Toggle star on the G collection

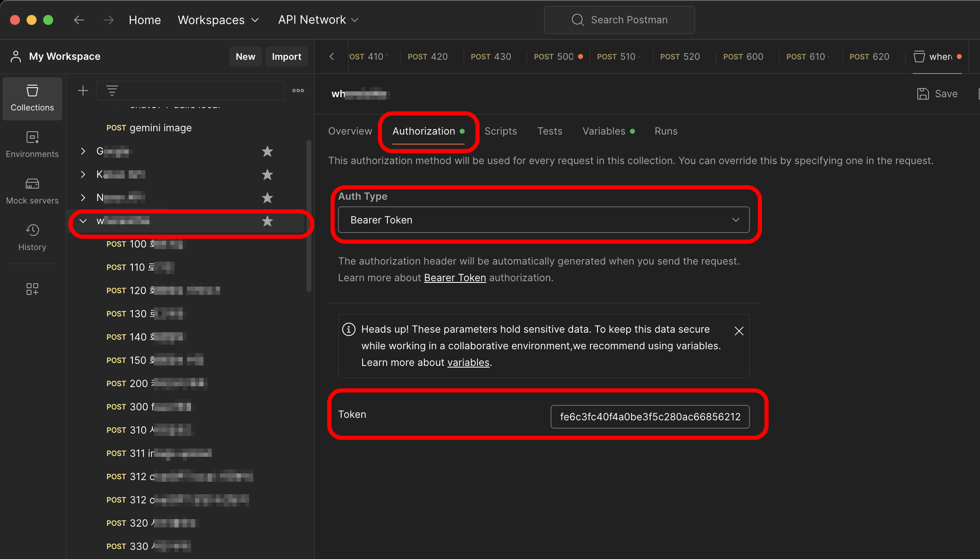pyautogui.click(x=267, y=152)
